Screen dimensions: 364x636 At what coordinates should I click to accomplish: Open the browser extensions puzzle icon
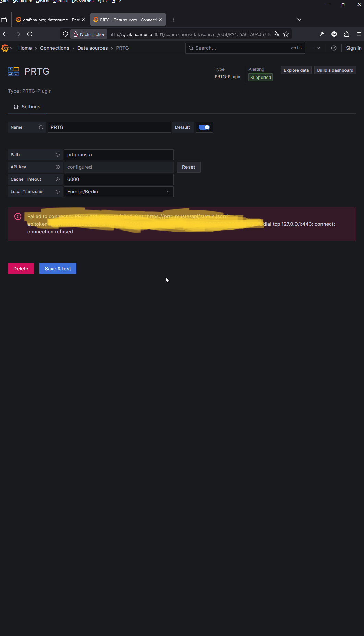[347, 34]
